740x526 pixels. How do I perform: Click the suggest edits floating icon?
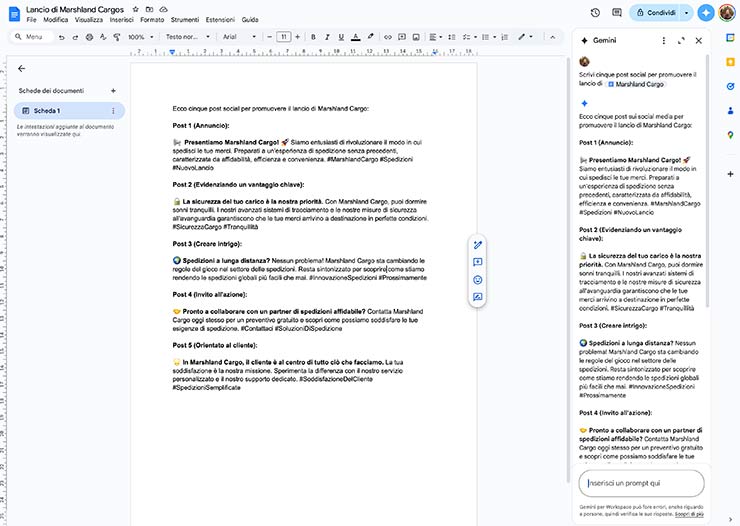click(478, 245)
